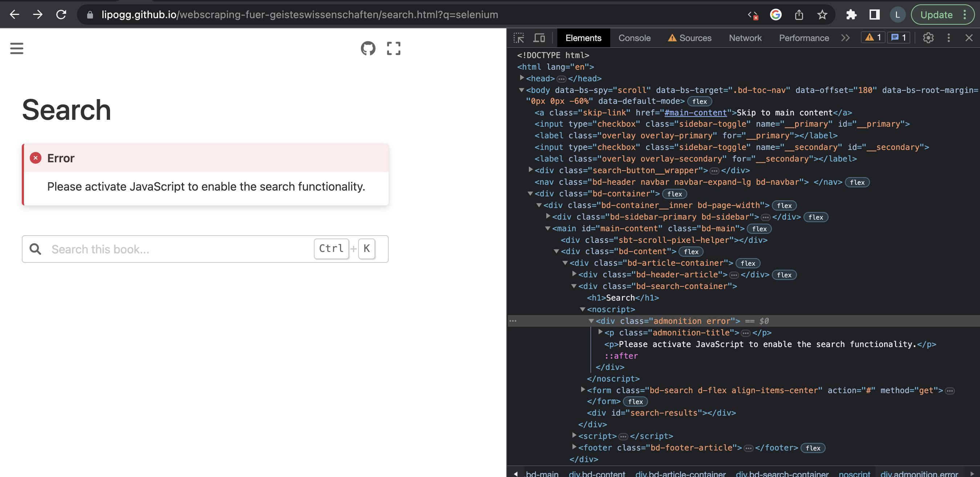Screen dimensions: 980x477
Task: Open profile avatar L menu
Action: point(898,15)
